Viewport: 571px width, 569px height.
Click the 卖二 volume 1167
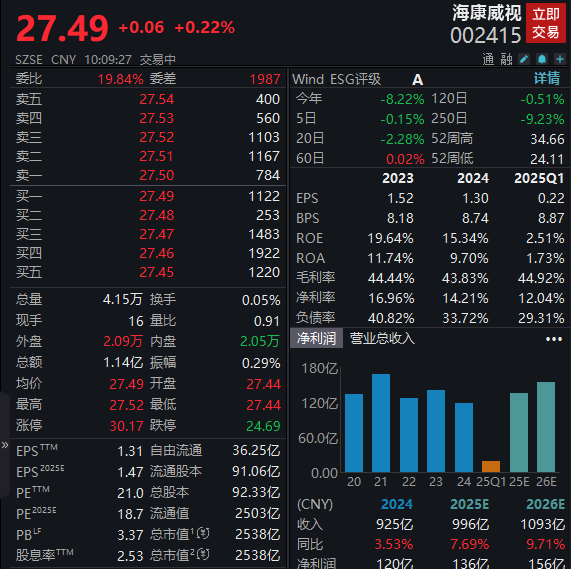coord(264,156)
